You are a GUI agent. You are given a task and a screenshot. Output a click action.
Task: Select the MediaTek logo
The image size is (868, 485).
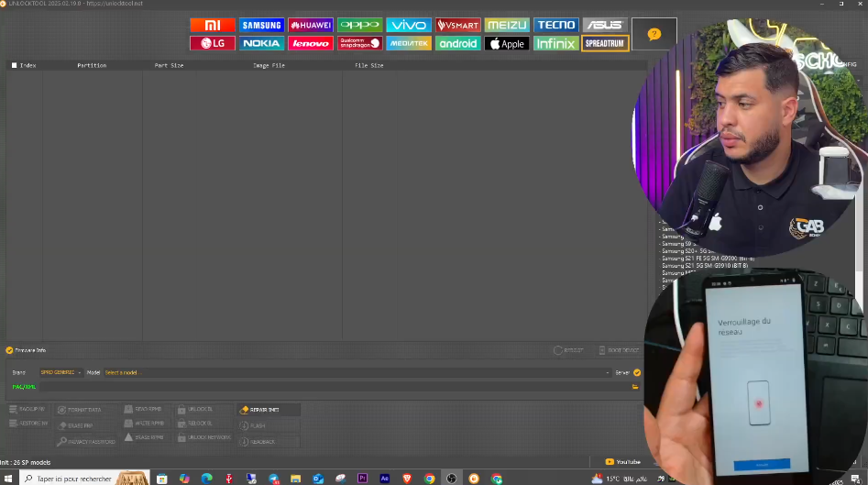[x=409, y=43]
